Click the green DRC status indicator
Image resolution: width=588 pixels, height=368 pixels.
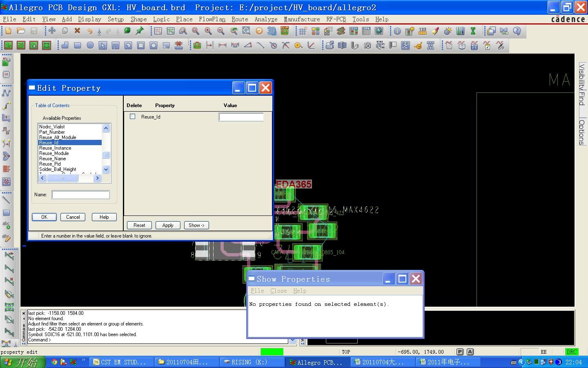tap(571, 352)
